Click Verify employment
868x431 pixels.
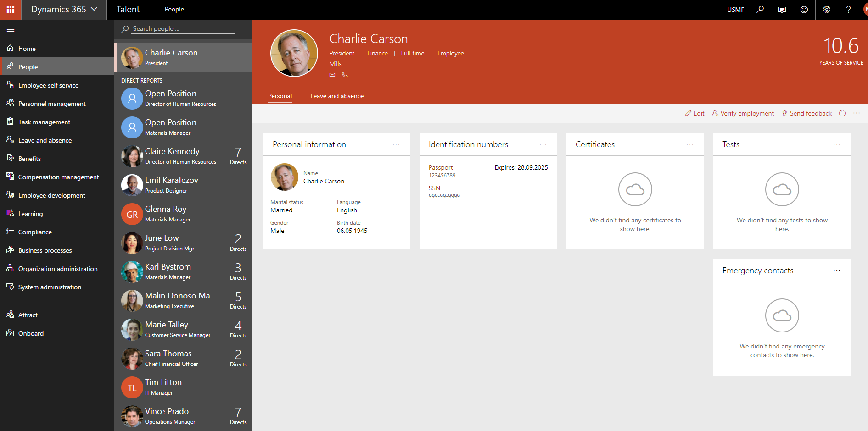743,113
